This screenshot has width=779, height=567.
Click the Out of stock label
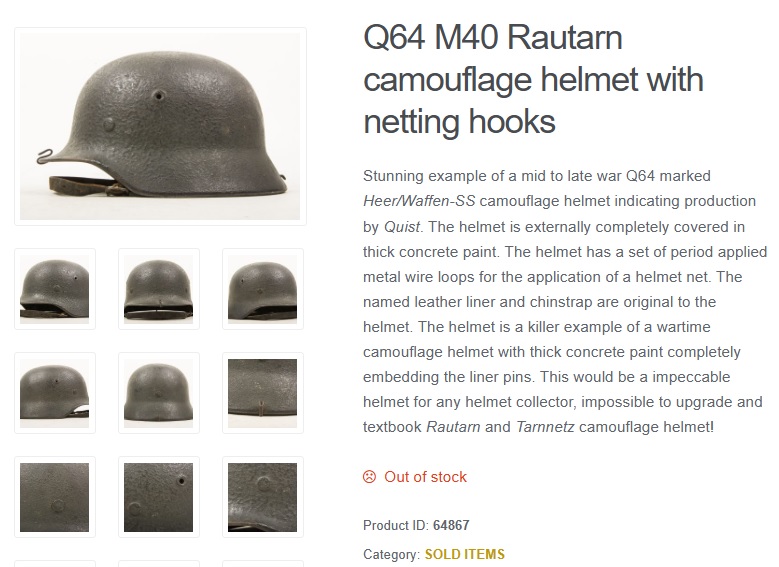tap(425, 477)
